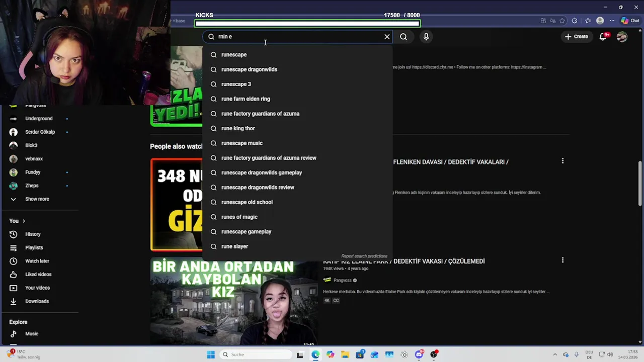Image resolution: width=644 pixels, height=362 pixels.
Task: Select suggestion "runescape dragonwilds gameplay"
Action: pyautogui.click(x=297, y=172)
